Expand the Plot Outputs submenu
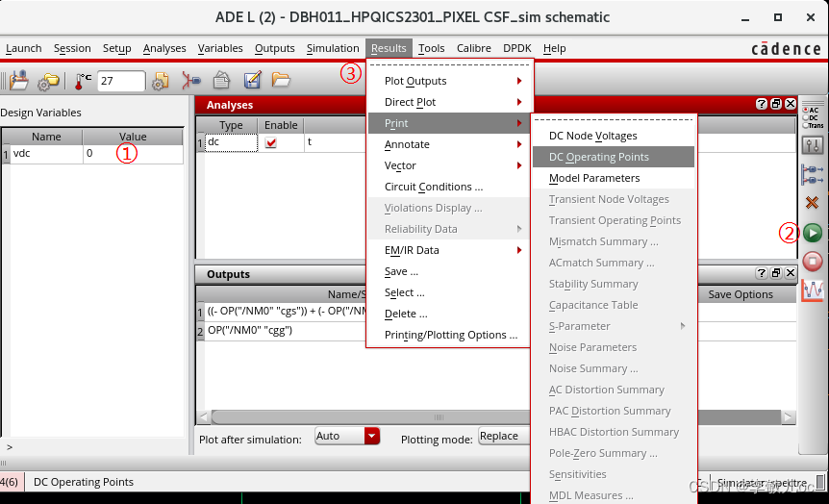This screenshot has width=829, height=504. pos(449,81)
